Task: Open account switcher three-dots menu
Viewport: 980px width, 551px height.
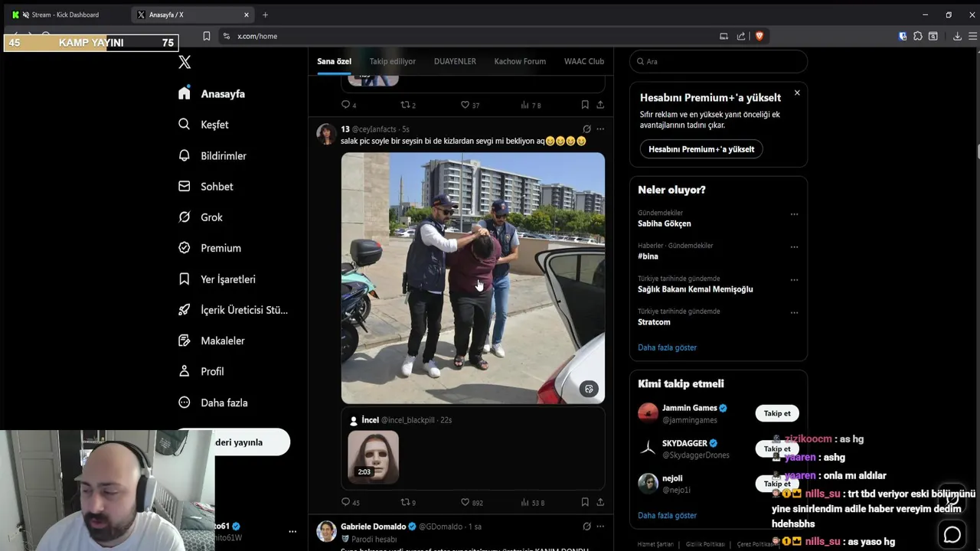Action: coord(292,531)
